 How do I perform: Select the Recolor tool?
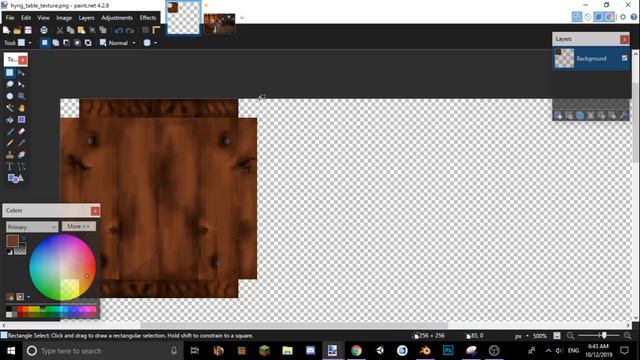coord(22,155)
